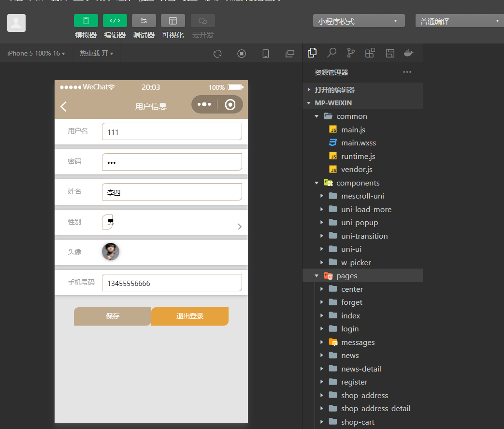Open the docker whale icon
Screen dimensions: 504x429
click(408, 53)
